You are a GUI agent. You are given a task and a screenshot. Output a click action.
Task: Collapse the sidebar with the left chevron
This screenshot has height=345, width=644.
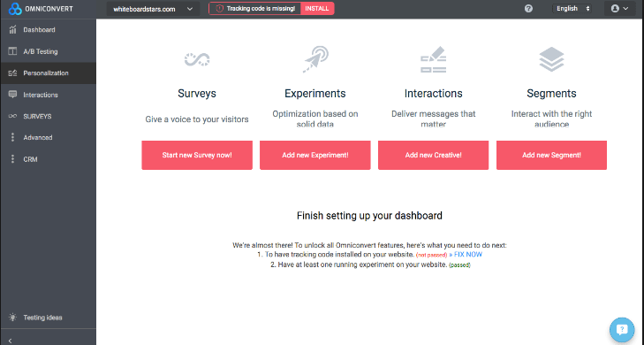tap(10, 341)
